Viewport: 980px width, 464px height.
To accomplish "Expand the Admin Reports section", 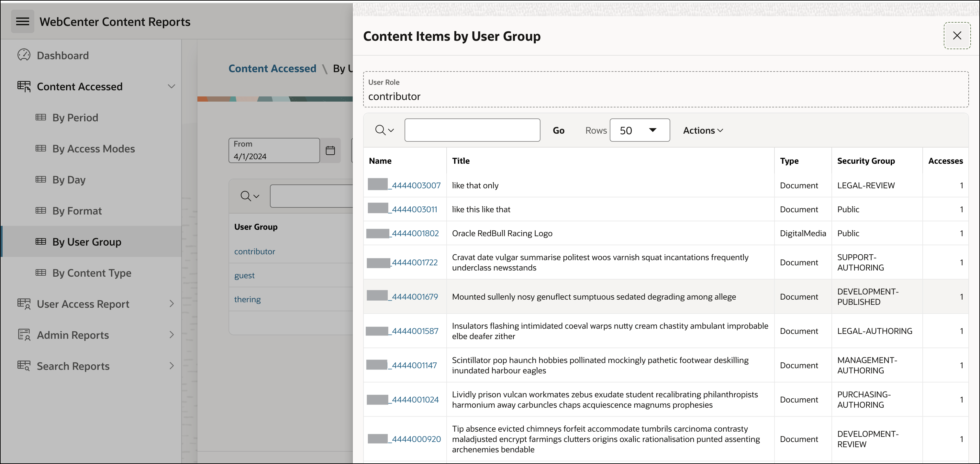I will tap(172, 335).
